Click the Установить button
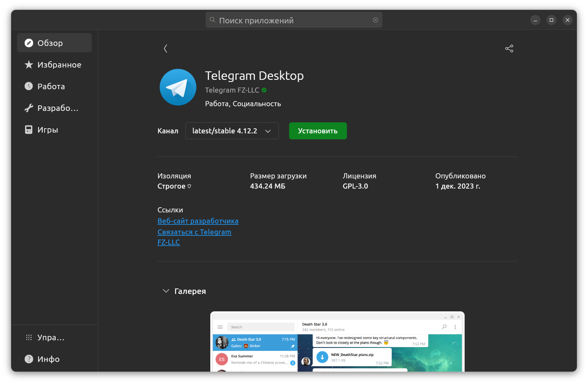The width and height of the screenshot is (588, 384). pyautogui.click(x=318, y=131)
